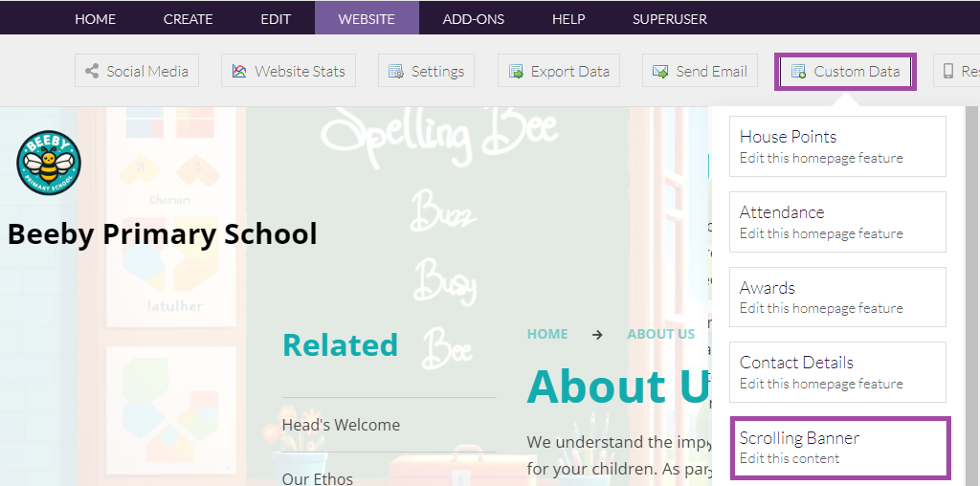Click the Settings icon in toolbar
980x486 pixels.
coord(396,71)
